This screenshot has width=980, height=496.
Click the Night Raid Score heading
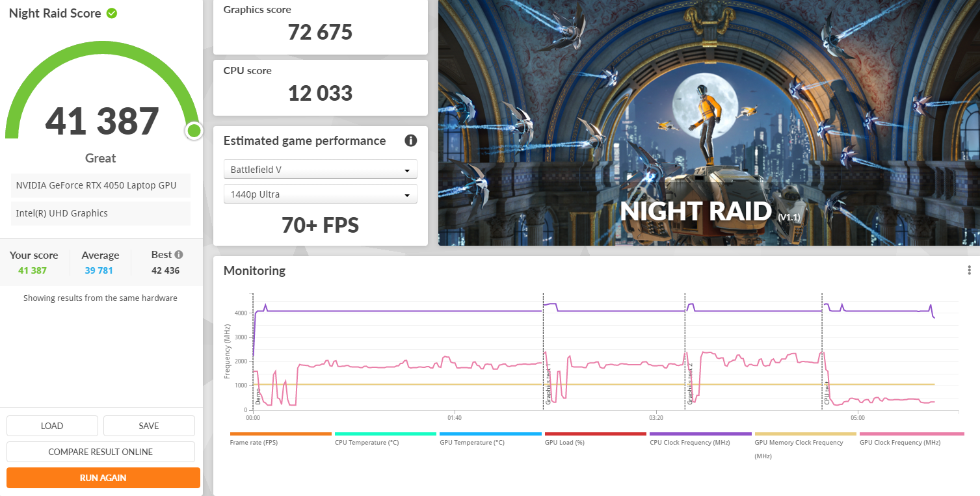click(x=55, y=13)
